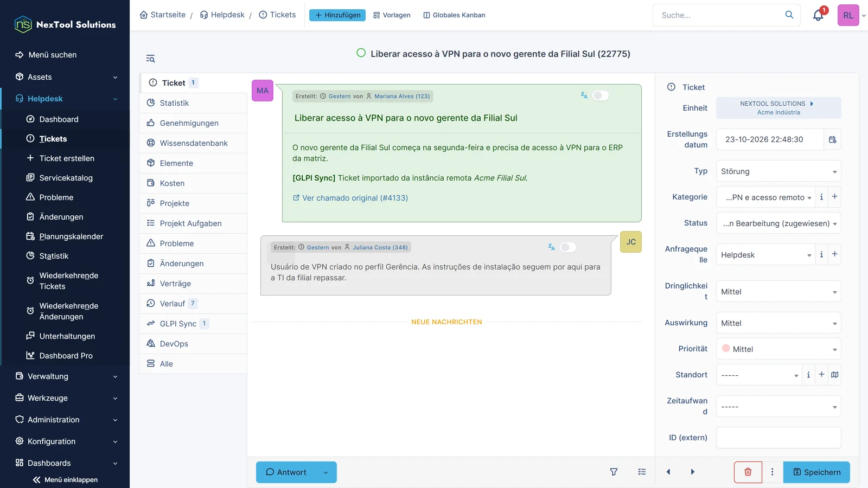The height and width of the screenshot is (488, 868).
Task: Open the Verlauf tab
Action: point(193,304)
